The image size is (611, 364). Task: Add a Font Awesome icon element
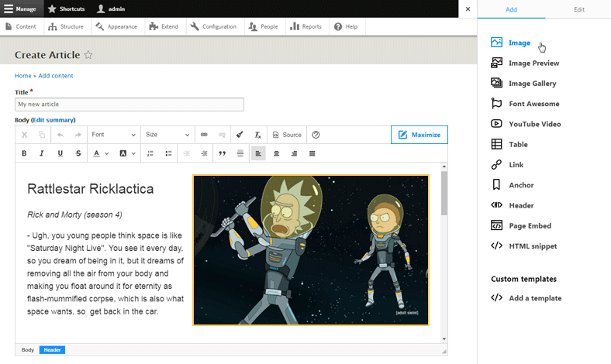click(525, 104)
